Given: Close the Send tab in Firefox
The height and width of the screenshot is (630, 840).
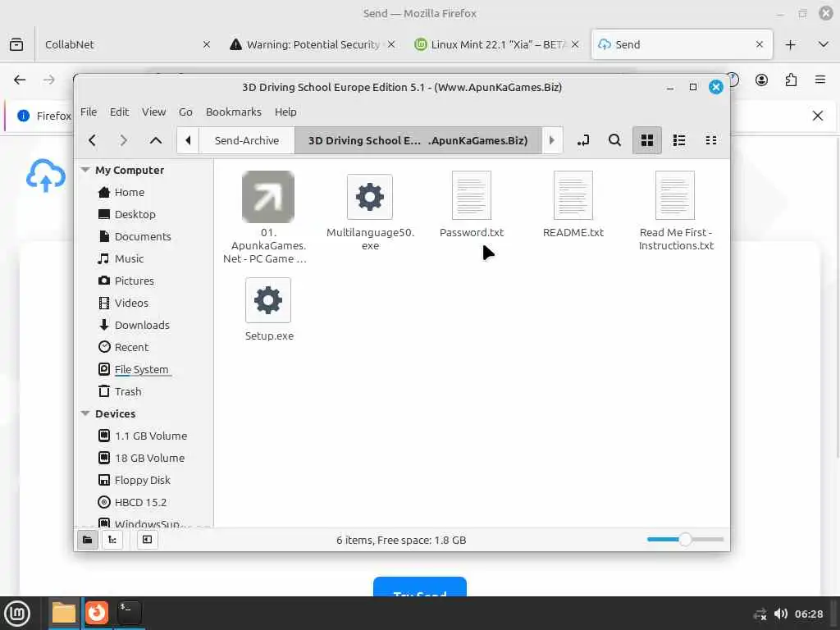Looking at the screenshot, I should click(x=759, y=44).
